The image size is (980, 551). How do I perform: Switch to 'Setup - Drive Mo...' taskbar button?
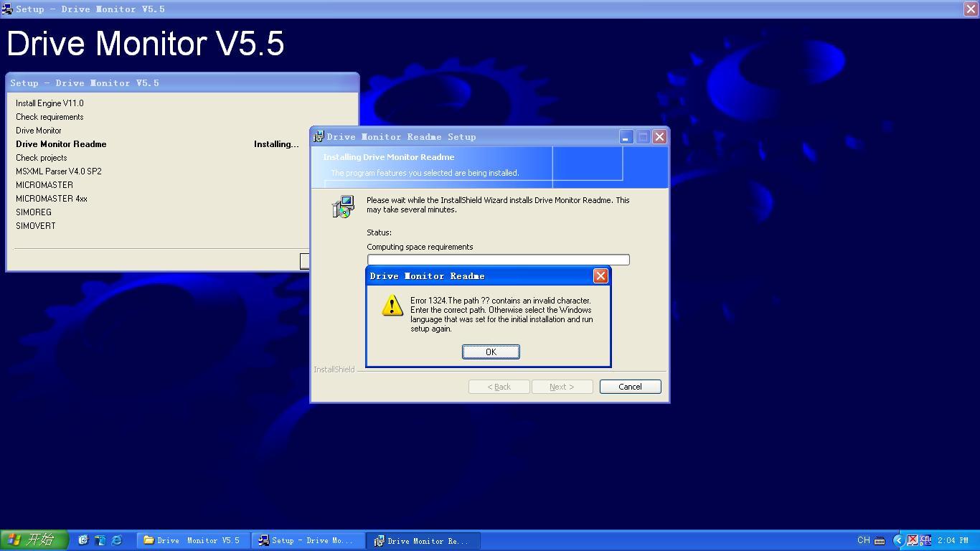coord(308,541)
